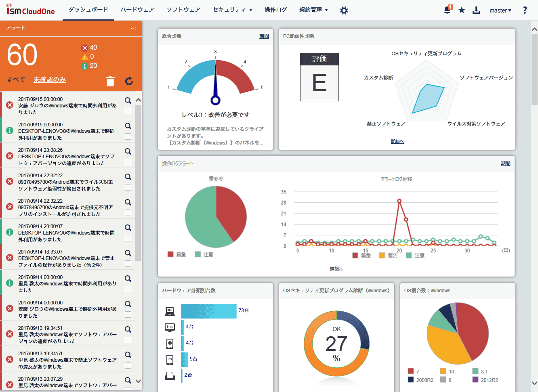The width and height of the screenshot is (538, 392).
Task: Click the 2008R2 legend swatch in OS chart
Action: [x=411, y=379]
